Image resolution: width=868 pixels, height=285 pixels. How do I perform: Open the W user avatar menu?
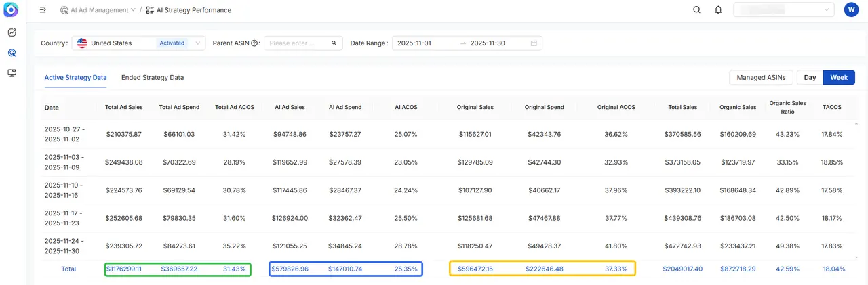coord(851,10)
